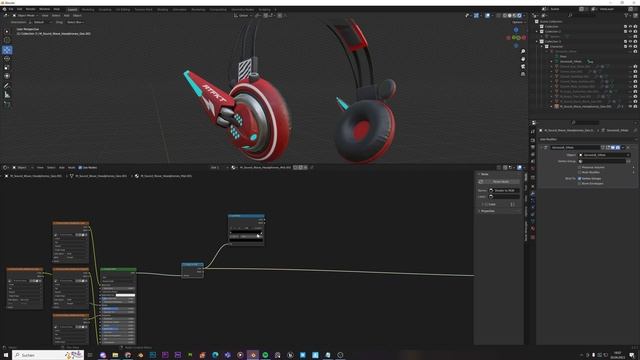Choose the Select Box tool at toolbar top
This screenshot has width=640, height=360.
point(7,31)
